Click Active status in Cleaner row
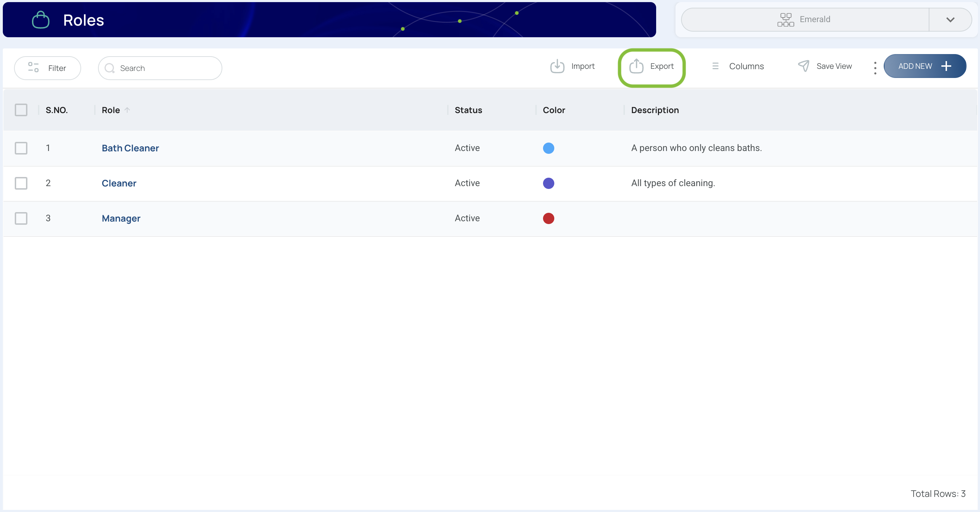This screenshot has height=512, width=980. point(467,183)
